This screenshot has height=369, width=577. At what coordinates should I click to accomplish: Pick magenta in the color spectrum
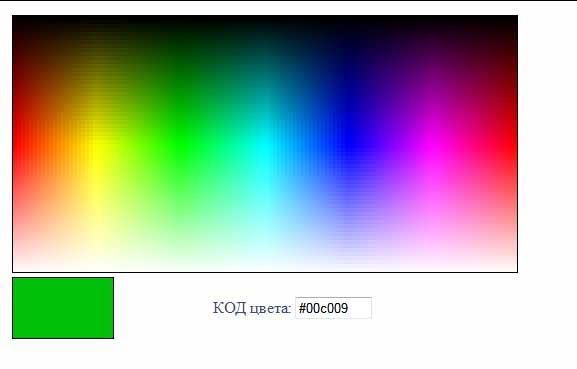point(433,147)
